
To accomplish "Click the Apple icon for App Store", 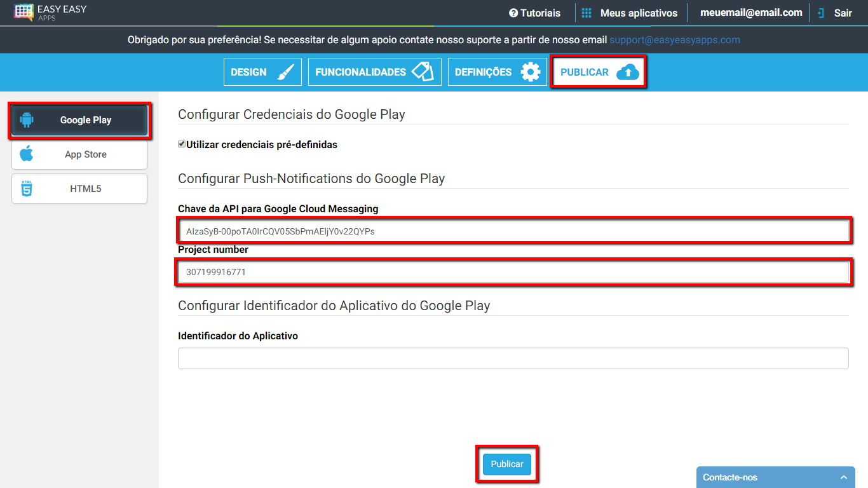I will pyautogui.click(x=27, y=154).
